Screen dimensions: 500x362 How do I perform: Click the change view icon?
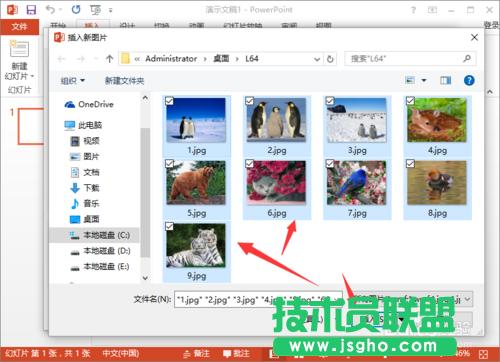click(410, 80)
